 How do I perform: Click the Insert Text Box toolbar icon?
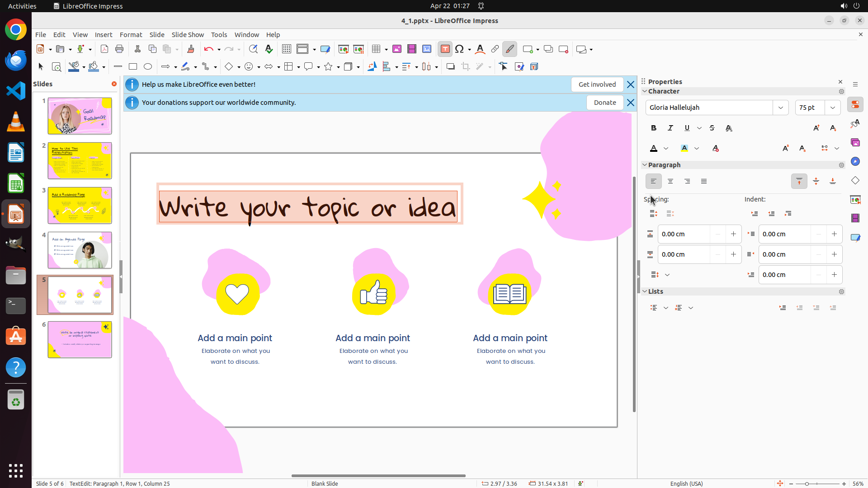coord(445,49)
